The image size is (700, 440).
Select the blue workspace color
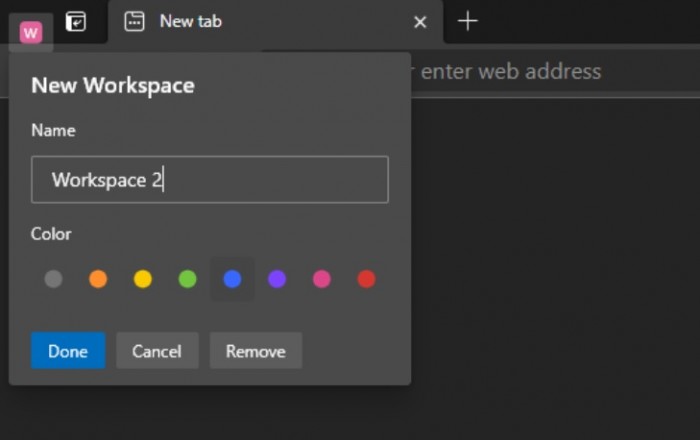[232, 279]
